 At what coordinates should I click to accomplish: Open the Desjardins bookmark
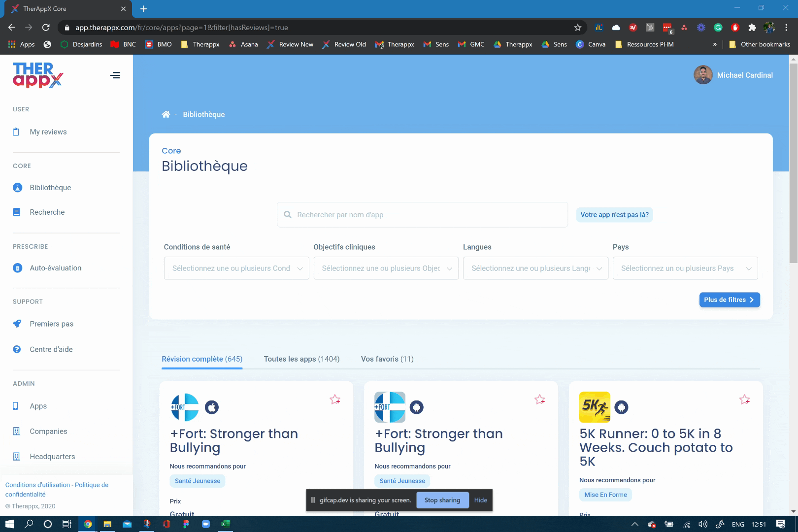[81, 44]
